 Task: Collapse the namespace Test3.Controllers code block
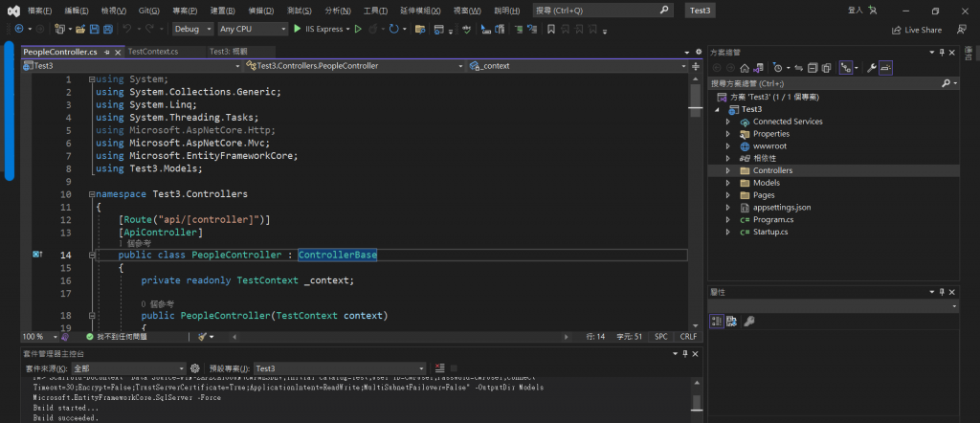(x=90, y=194)
